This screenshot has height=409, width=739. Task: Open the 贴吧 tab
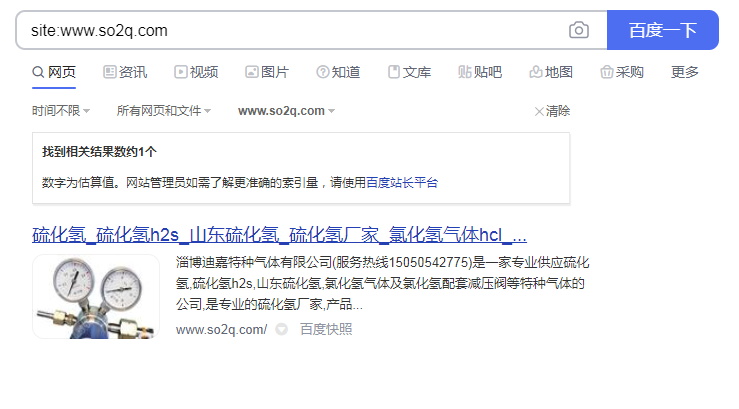click(480, 72)
